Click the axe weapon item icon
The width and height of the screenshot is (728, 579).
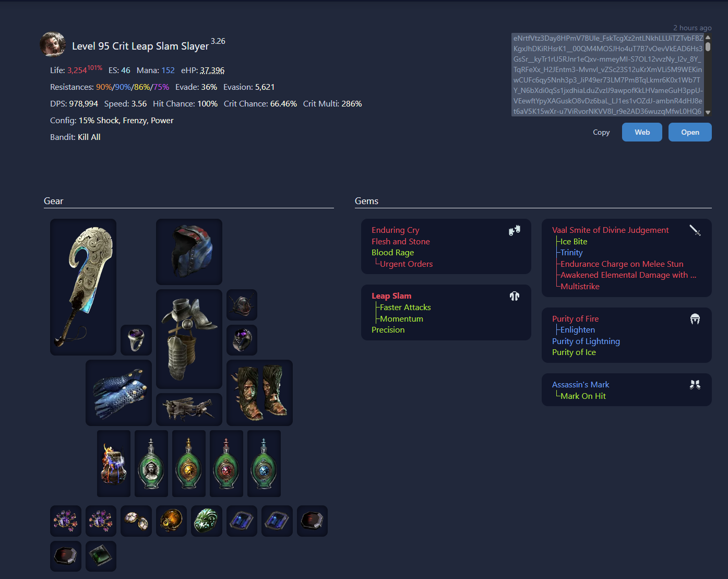(x=83, y=287)
